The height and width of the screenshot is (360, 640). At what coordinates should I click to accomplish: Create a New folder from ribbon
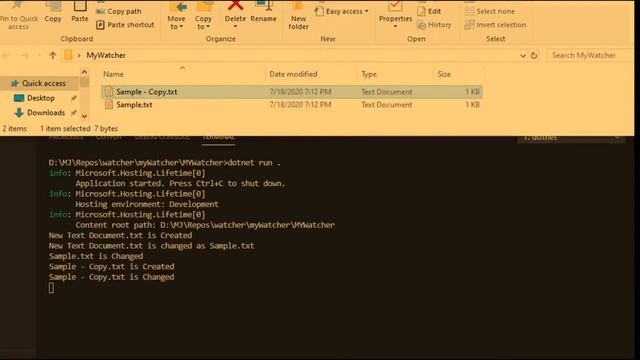[298, 16]
